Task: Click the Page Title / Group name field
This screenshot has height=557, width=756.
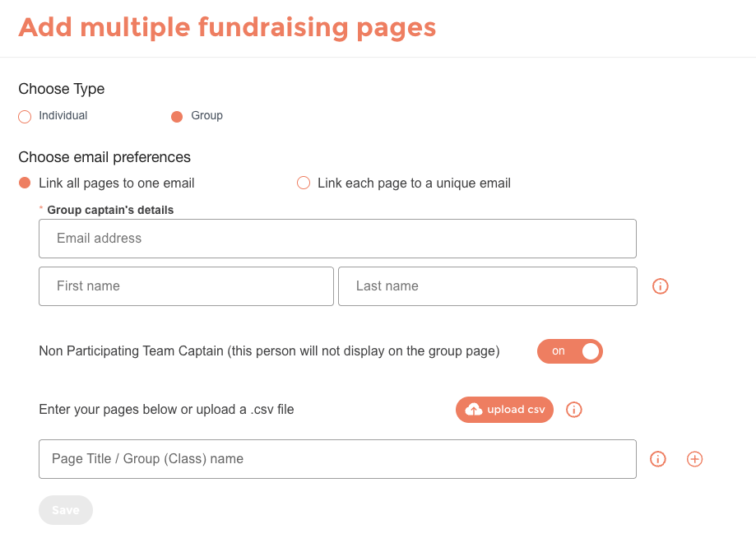Action: [337, 459]
